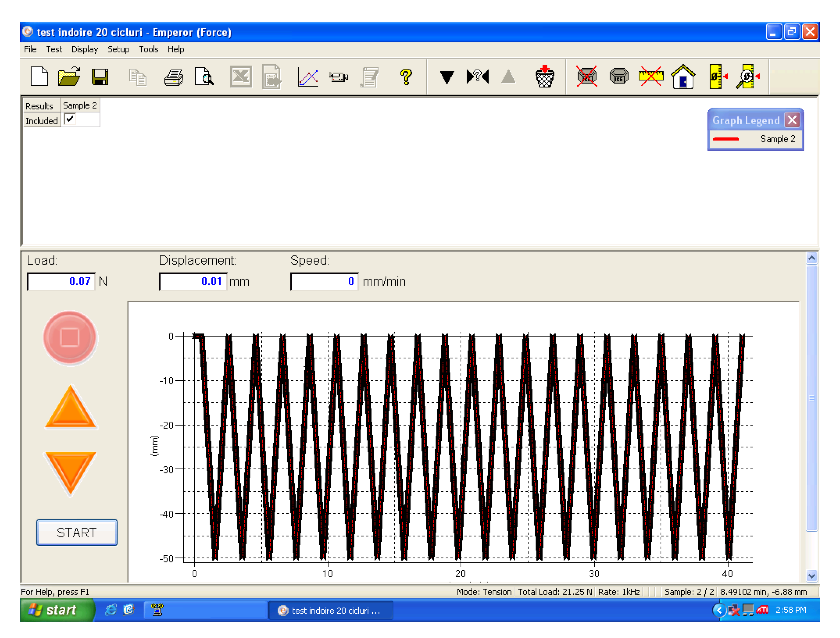Click the print preview icon
This screenshot has width=840, height=638.
[x=204, y=77]
